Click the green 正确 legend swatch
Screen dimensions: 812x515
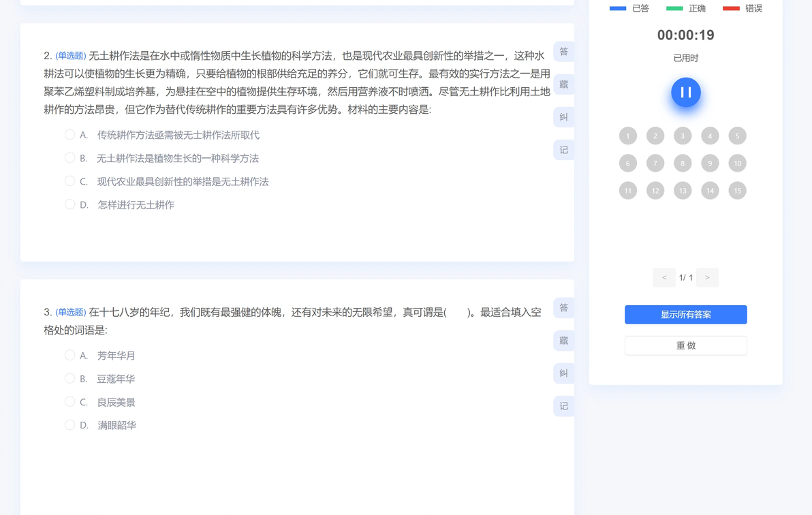pyautogui.click(x=674, y=8)
